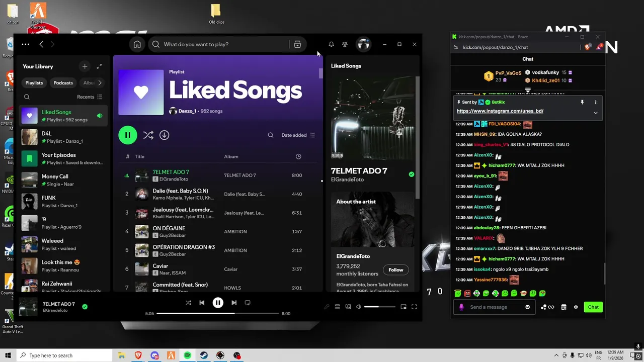This screenshot has width=644, height=362.
Task: Open artist Guy2Bezbar under ON DÉGAINE
Action: 173,235
